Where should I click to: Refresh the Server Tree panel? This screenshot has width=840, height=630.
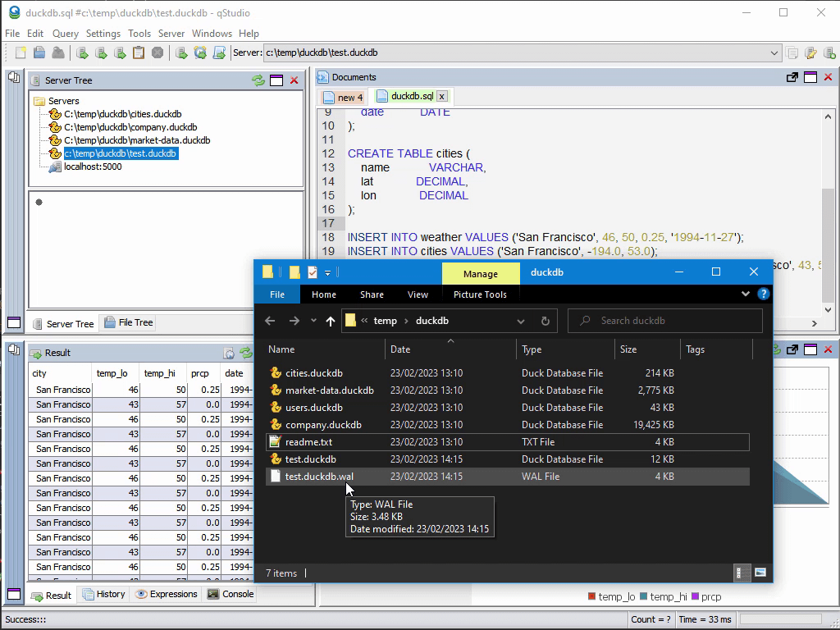[x=258, y=80]
